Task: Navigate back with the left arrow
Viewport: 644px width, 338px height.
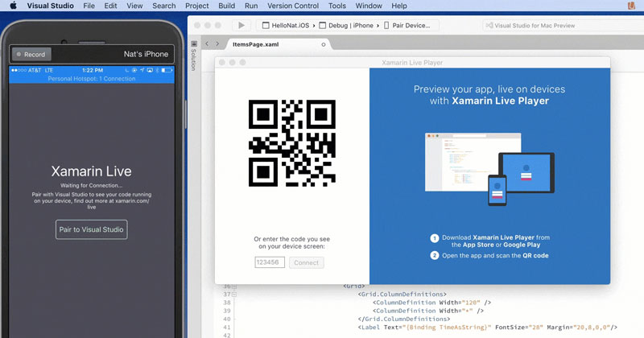Action: click(x=207, y=43)
